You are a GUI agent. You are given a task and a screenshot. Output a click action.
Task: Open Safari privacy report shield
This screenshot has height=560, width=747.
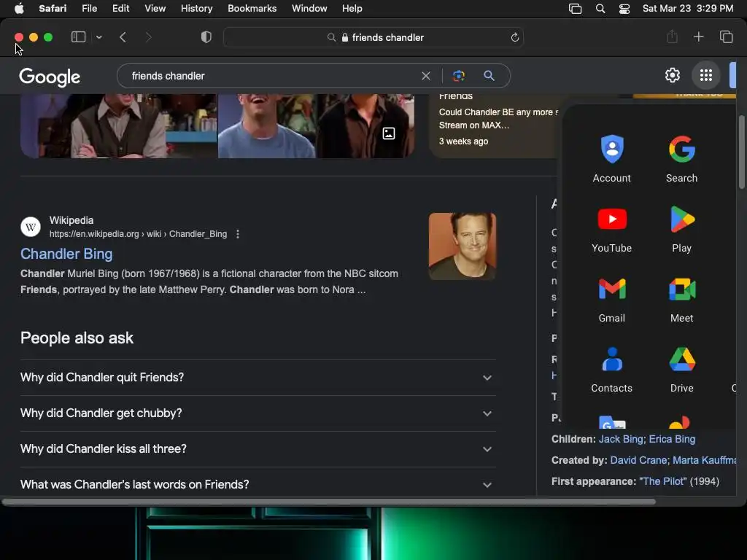[x=206, y=37]
